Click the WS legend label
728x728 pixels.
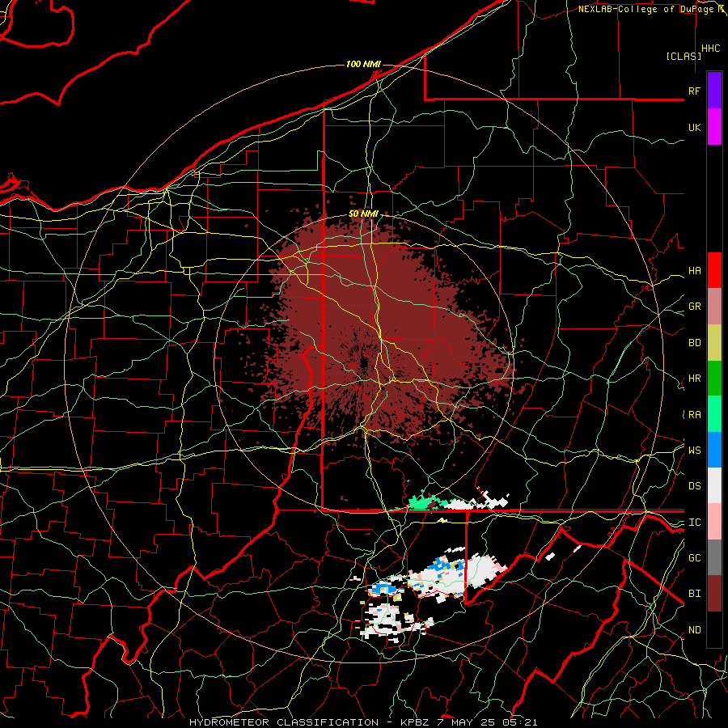[x=694, y=451]
